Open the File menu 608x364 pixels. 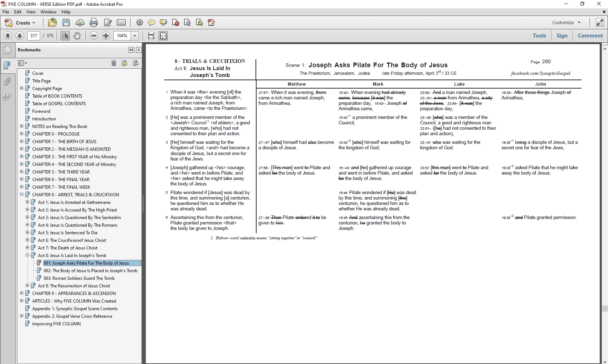click(x=6, y=12)
